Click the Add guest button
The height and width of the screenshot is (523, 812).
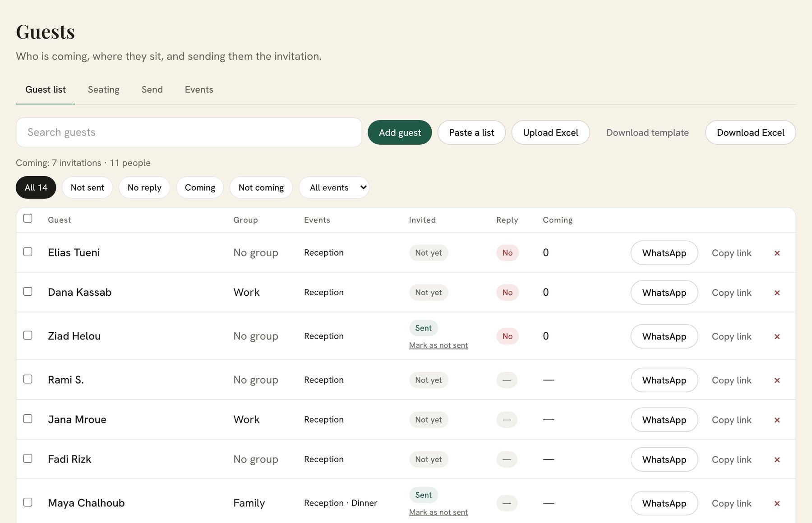[400, 133]
